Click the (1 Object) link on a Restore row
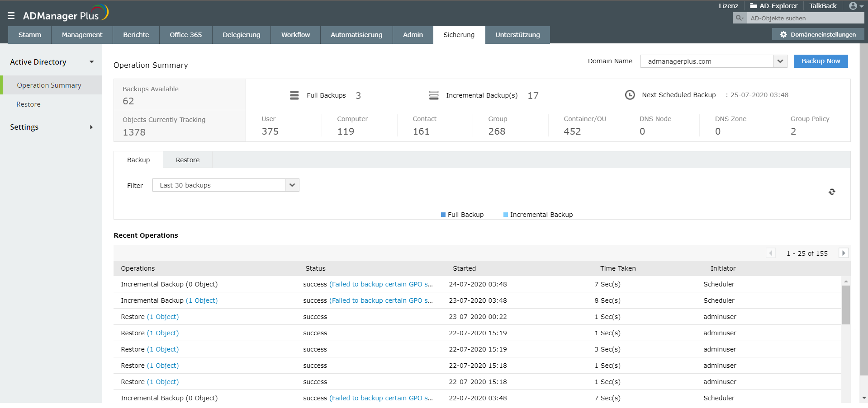The image size is (868, 408). coord(163,316)
